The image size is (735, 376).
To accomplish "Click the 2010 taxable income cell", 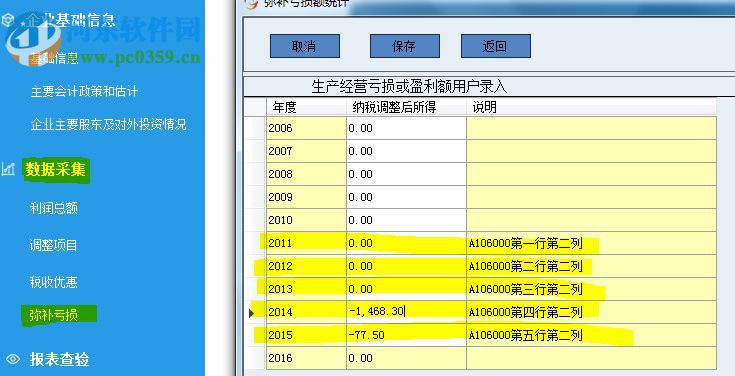I will (406, 220).
